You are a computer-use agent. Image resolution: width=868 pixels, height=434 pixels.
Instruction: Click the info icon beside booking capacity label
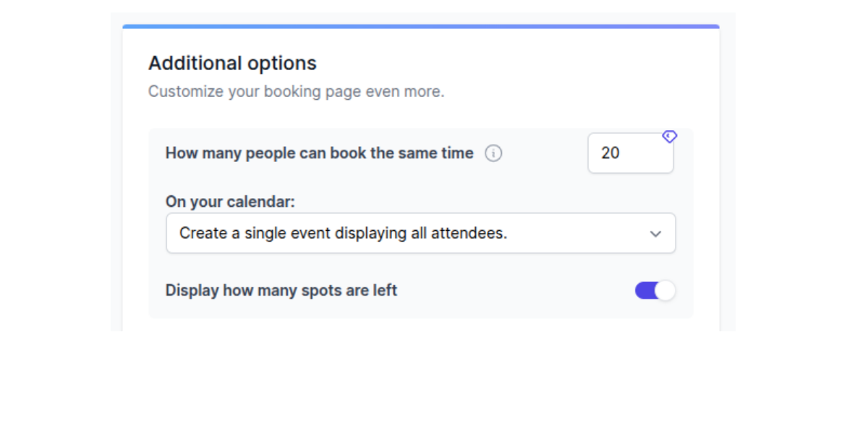coord(493,153)
